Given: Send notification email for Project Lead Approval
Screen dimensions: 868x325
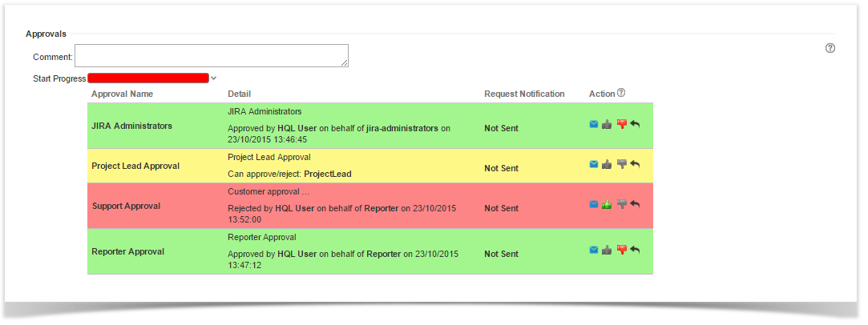Looking at the screenshot, I should (x=594, y=164).
